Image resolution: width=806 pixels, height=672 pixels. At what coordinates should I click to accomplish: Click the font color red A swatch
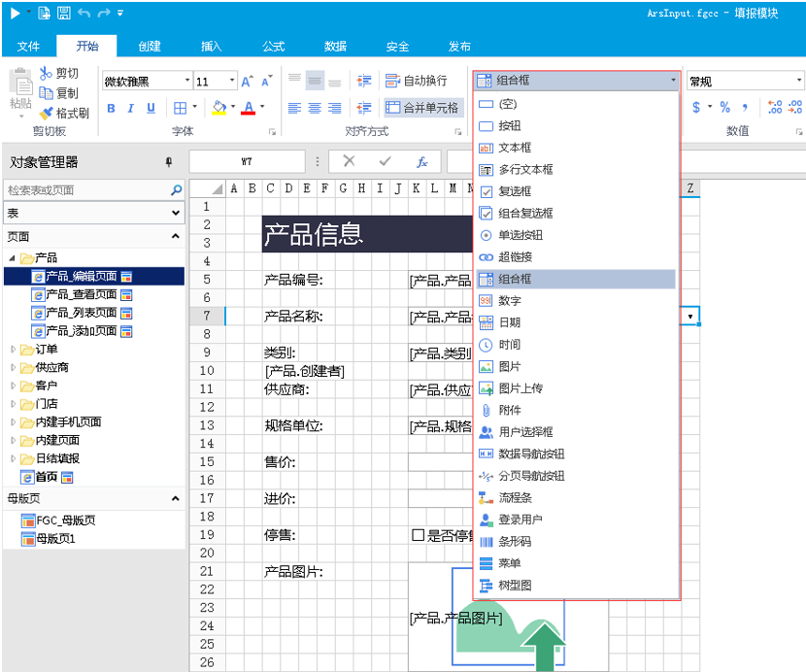[x=249, y=108]
